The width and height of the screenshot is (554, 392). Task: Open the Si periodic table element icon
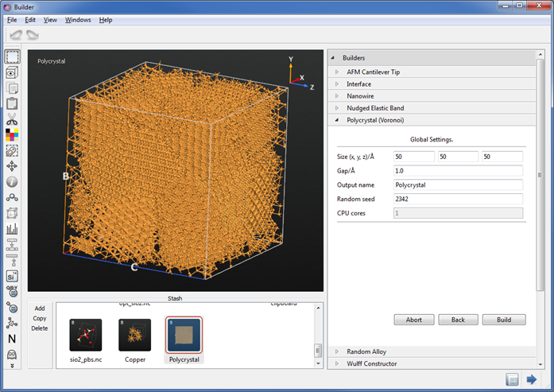pyautogui.click(x=12, y=276)
